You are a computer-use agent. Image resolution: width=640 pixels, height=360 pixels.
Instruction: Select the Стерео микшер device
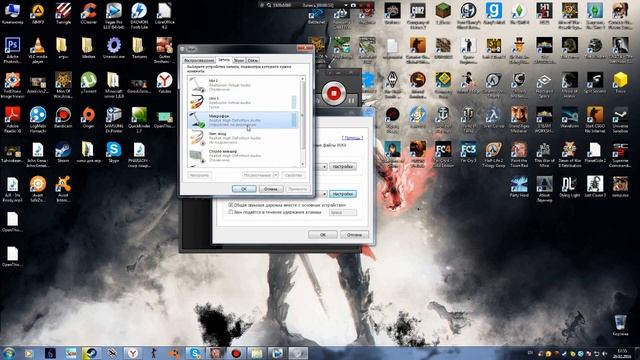[243, 156]
